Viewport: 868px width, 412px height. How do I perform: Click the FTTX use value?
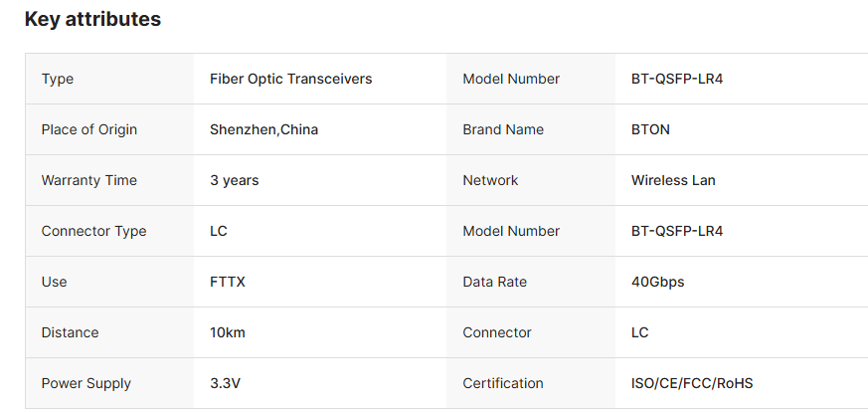[228, 282]
